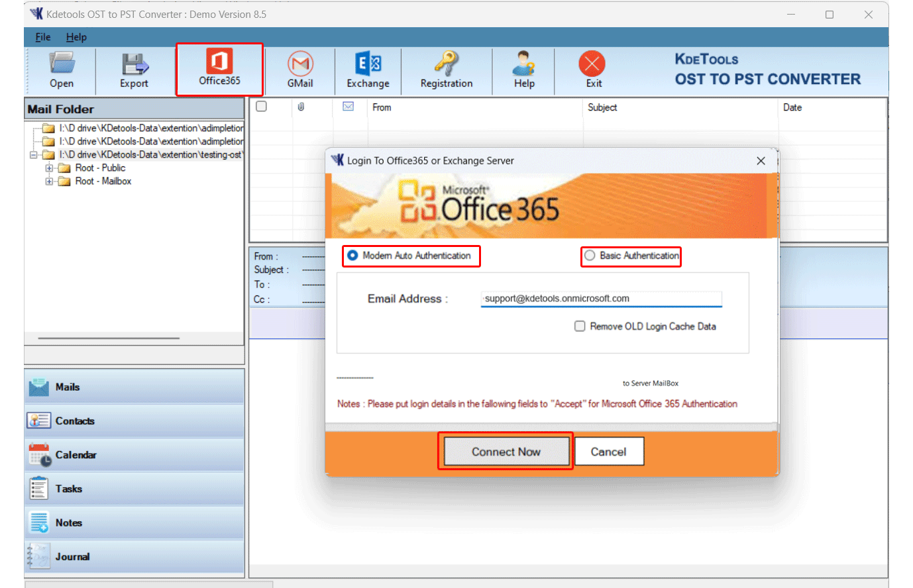Choose Basic Authentication
This screenshot has width=913, height=588.
(589, 257)
